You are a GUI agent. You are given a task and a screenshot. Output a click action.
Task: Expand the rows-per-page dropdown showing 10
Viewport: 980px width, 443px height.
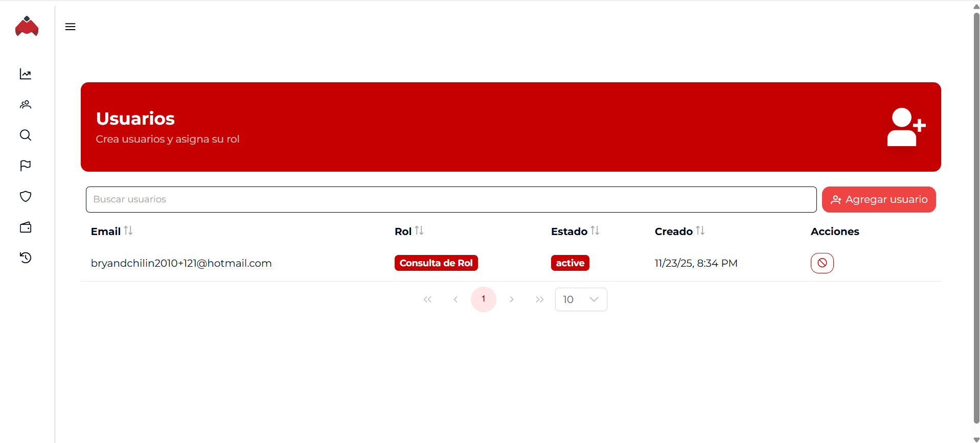tap(581, 299)
